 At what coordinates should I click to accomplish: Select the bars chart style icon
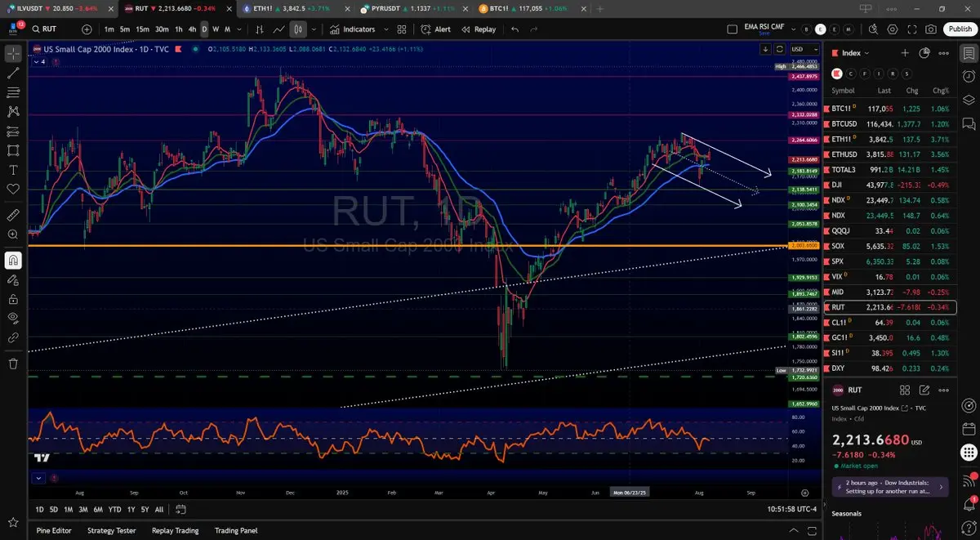pos(259,29)
